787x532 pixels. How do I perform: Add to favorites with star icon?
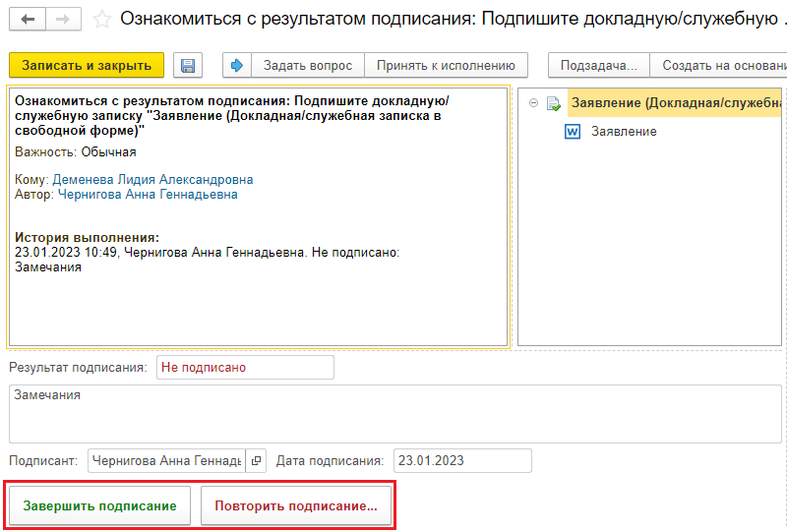click(101, 19)
